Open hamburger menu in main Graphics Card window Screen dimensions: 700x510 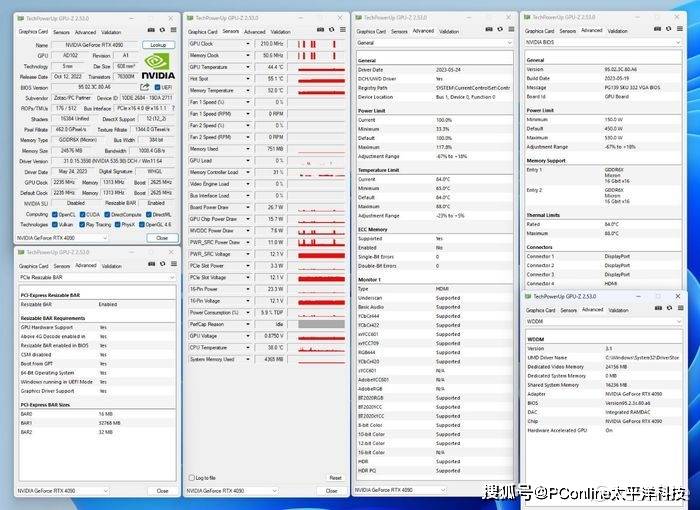click(173, 30)
